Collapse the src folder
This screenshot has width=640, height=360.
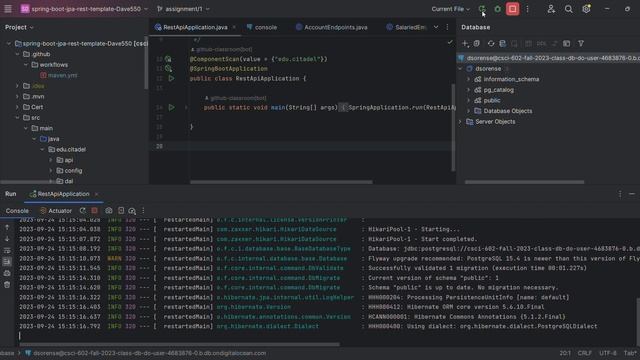(x=17, y=118)
